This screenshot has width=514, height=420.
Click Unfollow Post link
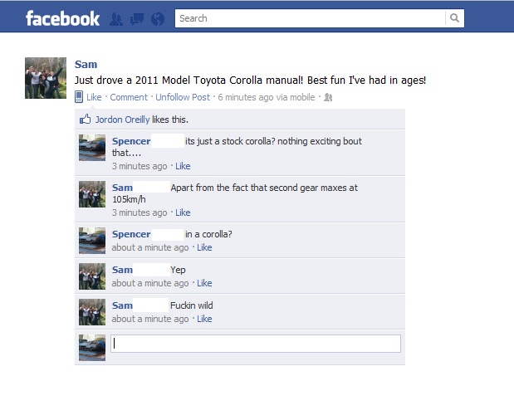[183, 97]
